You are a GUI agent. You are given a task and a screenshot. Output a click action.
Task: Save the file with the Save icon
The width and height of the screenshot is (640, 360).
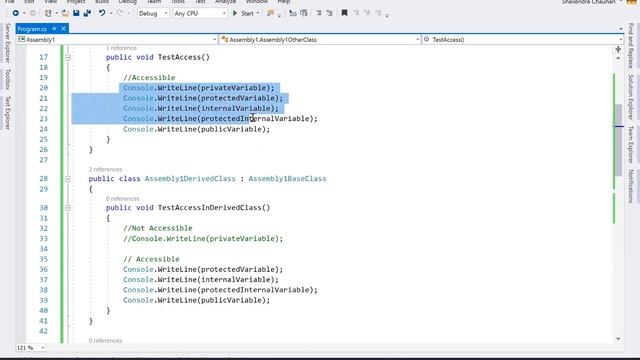(76, 13)
